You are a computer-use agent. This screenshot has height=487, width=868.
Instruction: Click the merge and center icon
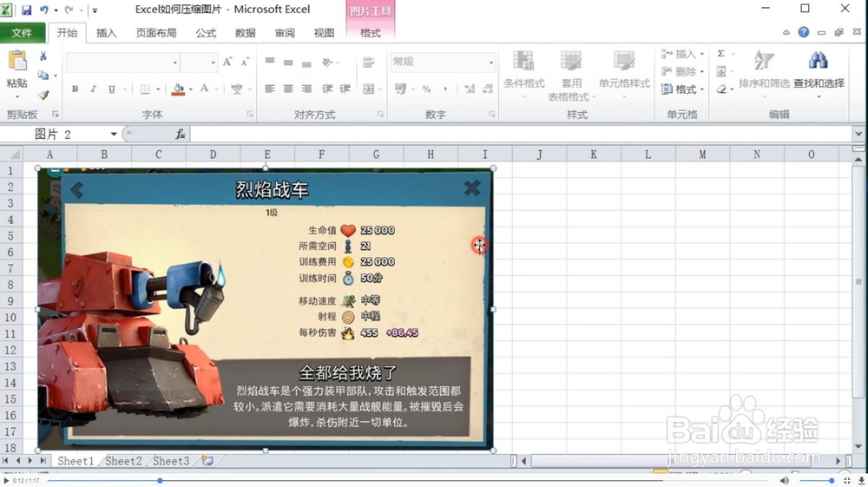pyautogui.click(x=369, y=89)
